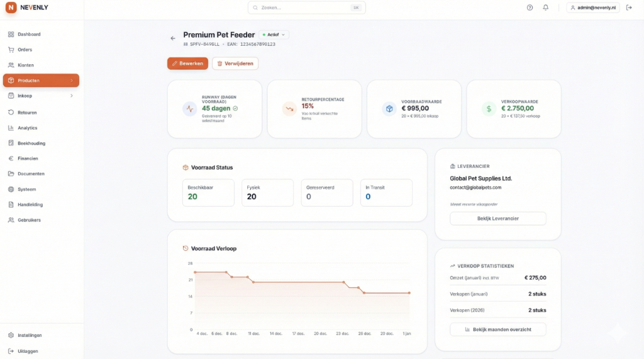Viewport: 644px width, 359px height.
Task: Click the Documenten folder icon
Action: (x=11, y=174)
